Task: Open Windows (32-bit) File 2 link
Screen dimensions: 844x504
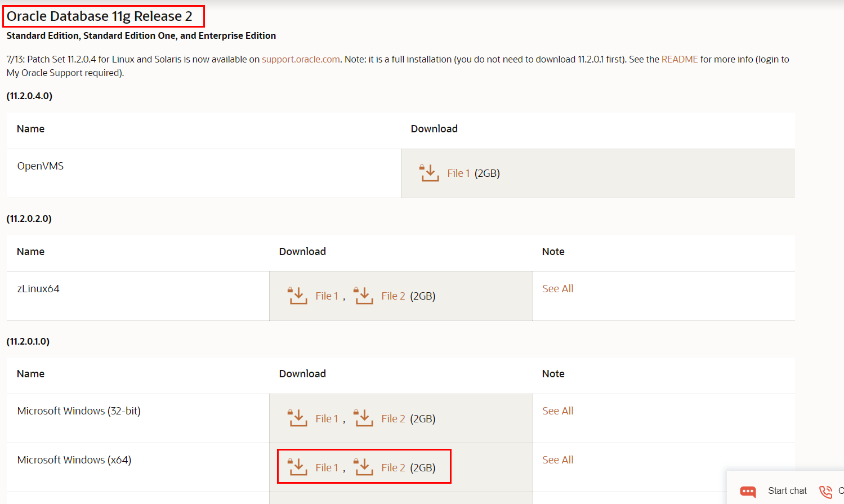Action: (x=393, y=419)
